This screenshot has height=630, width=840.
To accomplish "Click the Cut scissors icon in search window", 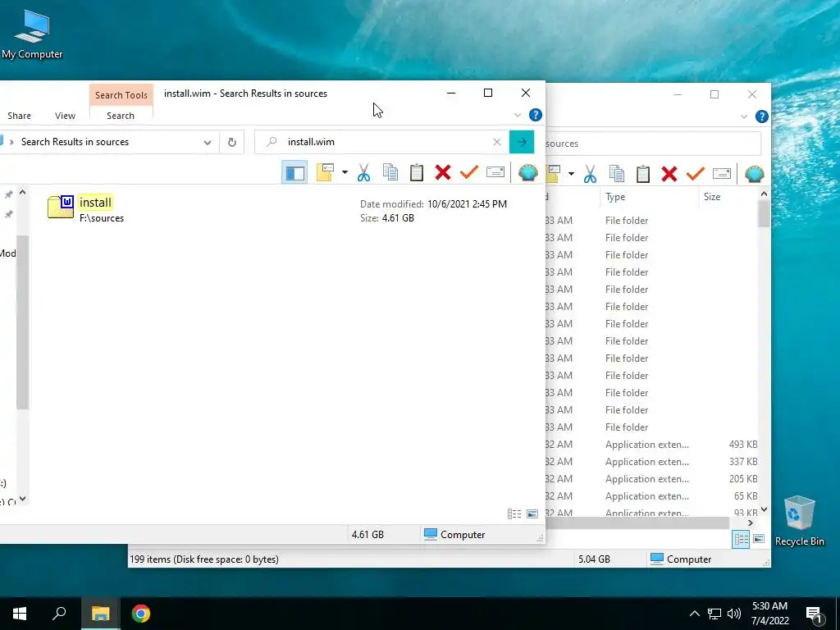I will 363,172.
